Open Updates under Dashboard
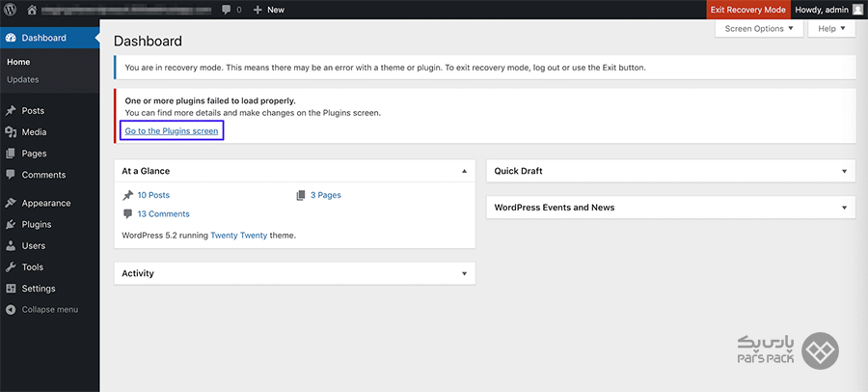Screen dimensions: 868x392 pos(23,79)
